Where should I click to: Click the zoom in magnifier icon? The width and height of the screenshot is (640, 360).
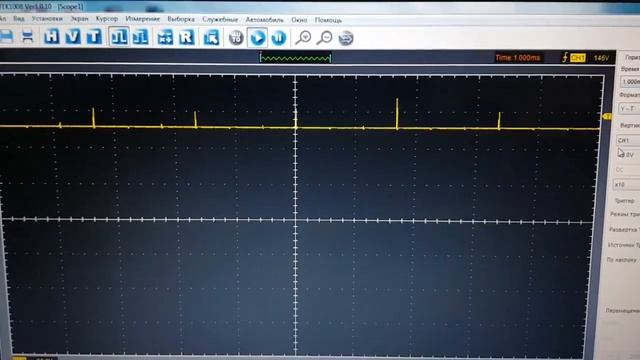pyautogui.click(x=303, y=38)
